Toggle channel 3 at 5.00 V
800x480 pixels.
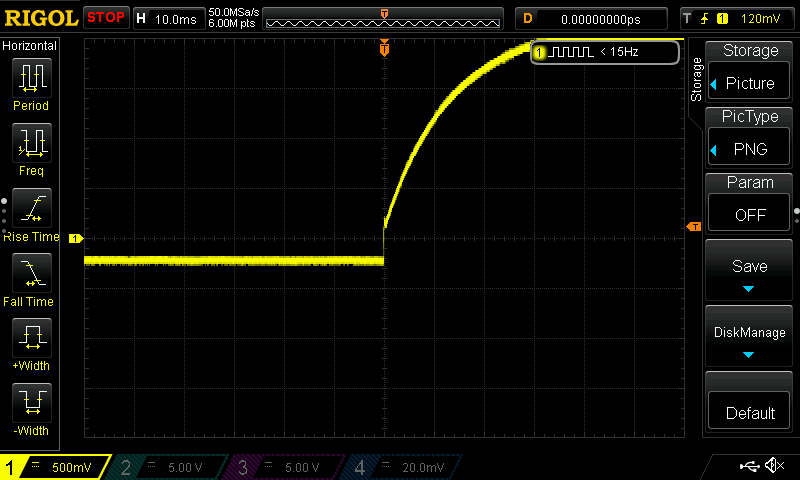click(x=286, y=467)
